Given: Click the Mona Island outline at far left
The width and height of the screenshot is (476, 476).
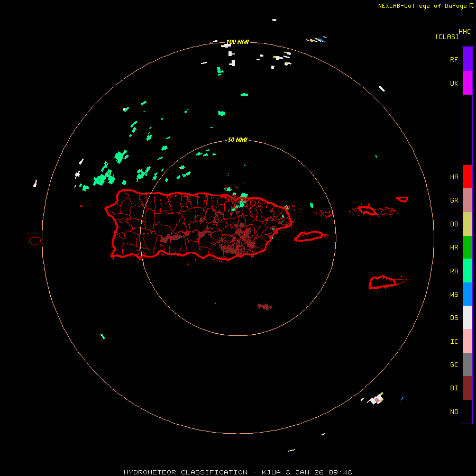Looking at the screenshot, I should (34, 241).
